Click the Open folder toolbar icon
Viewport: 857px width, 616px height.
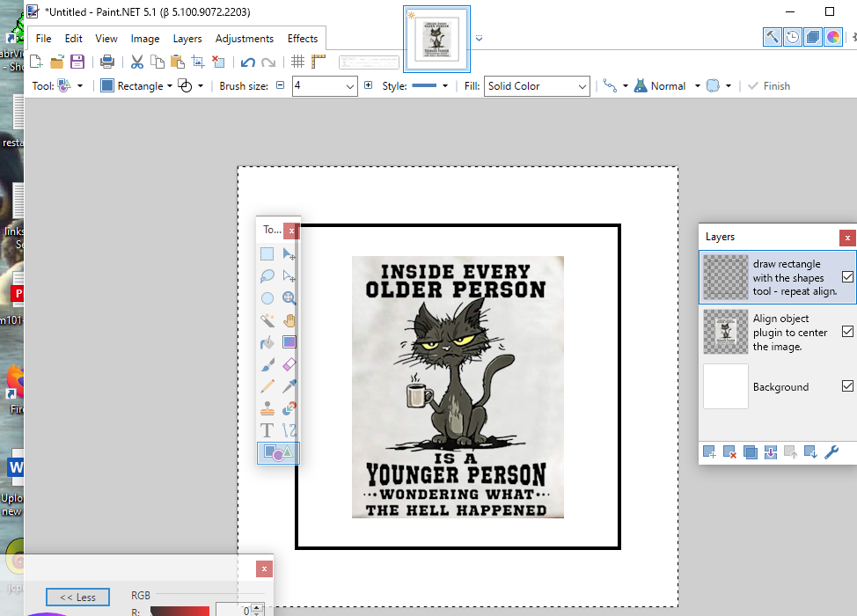click(57, 62)
